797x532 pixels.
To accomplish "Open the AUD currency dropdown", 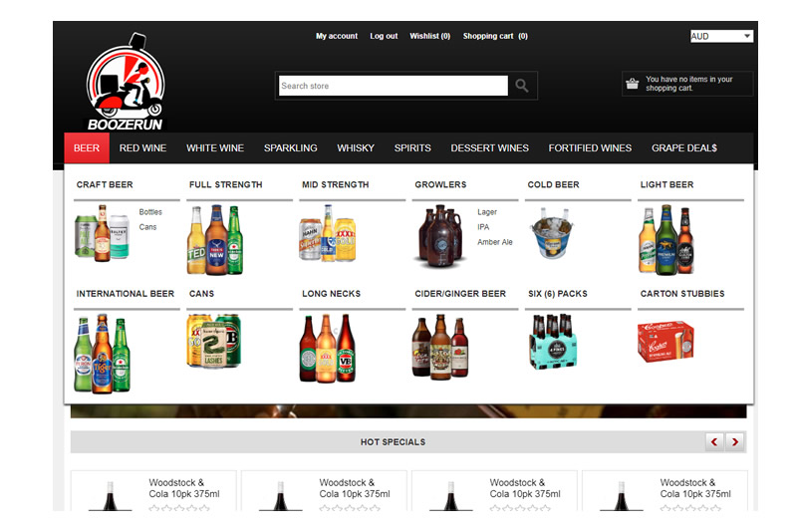I will (x=721, y=36).
